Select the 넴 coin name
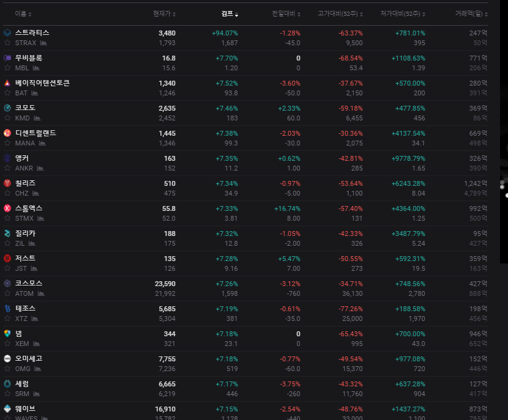Image resolution: width=508 pixels, height=420 pixels. click(18, 334)
